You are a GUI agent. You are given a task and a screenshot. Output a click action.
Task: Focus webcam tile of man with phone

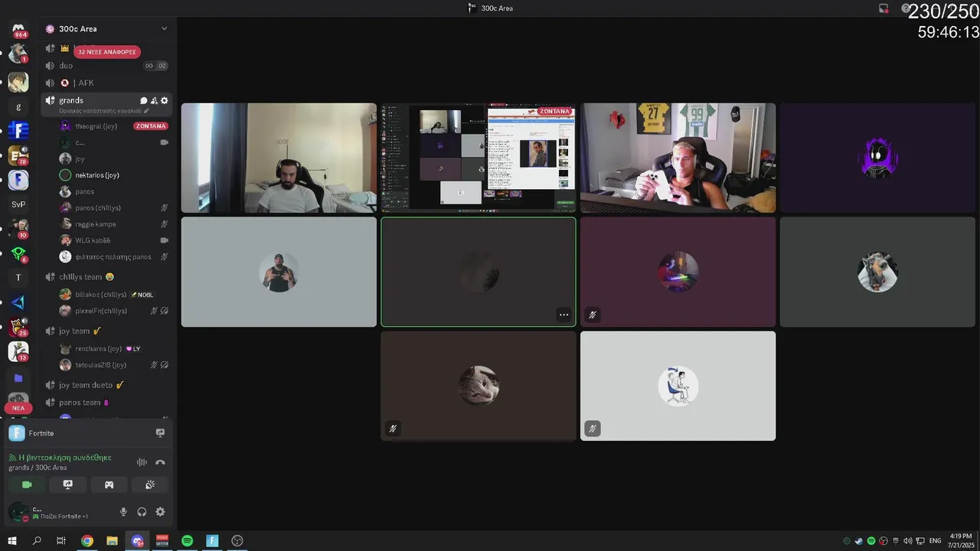click(678, 158)
